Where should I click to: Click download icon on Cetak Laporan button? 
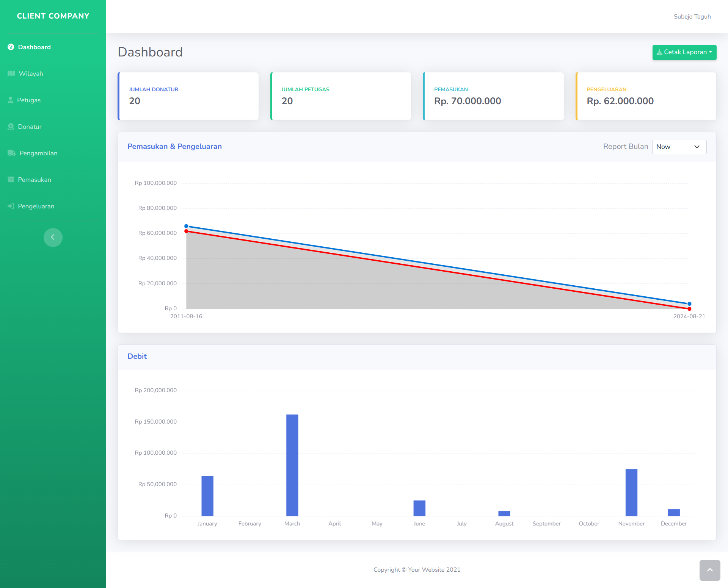coord(659,52)
